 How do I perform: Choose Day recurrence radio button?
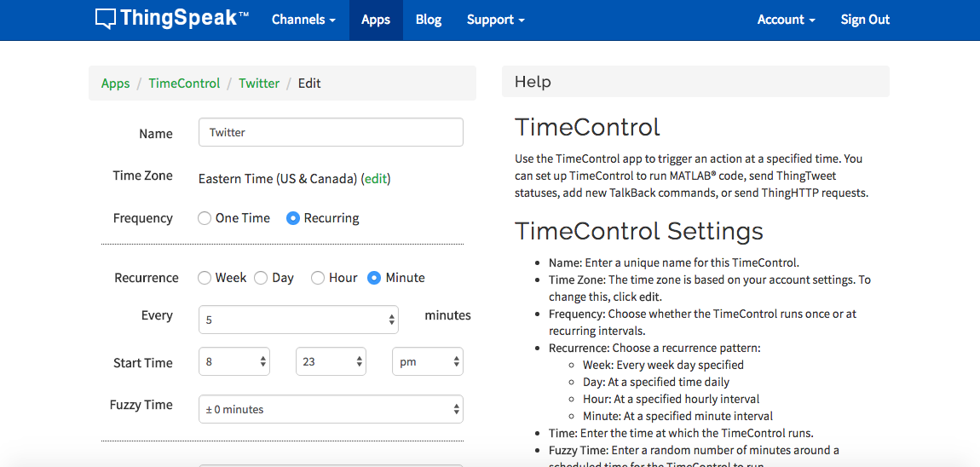[x=261, y=278]
